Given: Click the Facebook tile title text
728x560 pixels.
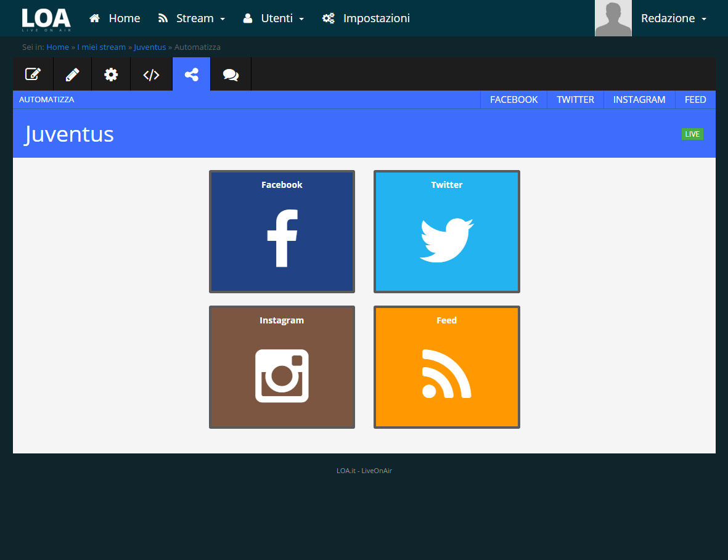Looking at the screenshot, I should (x=282, y=185).
